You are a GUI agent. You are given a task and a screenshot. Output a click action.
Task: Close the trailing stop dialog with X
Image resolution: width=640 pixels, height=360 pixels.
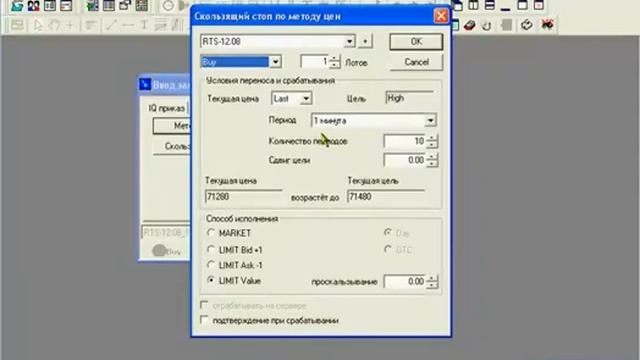pos(441,16)
